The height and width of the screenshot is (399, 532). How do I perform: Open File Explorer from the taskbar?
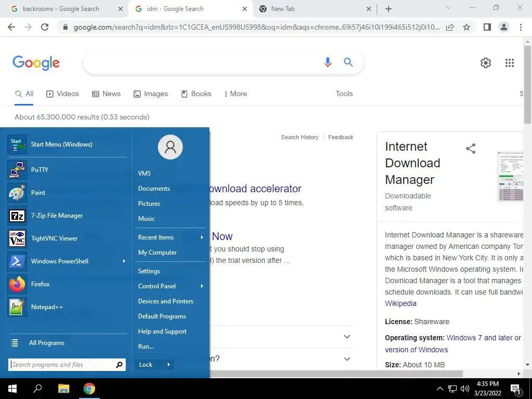(x=63, y=389)
